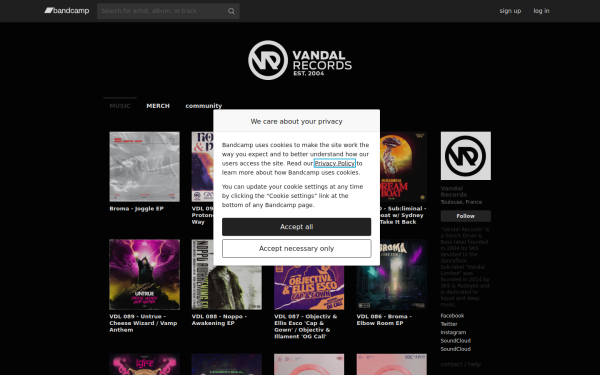
Task: Accept all cookies
Action: coord(297,227)
